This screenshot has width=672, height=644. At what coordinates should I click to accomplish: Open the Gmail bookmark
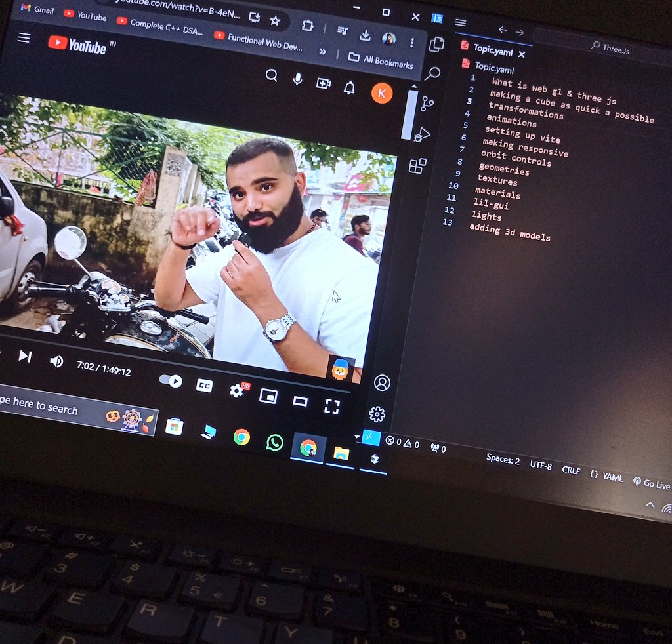tap(37, 9)
